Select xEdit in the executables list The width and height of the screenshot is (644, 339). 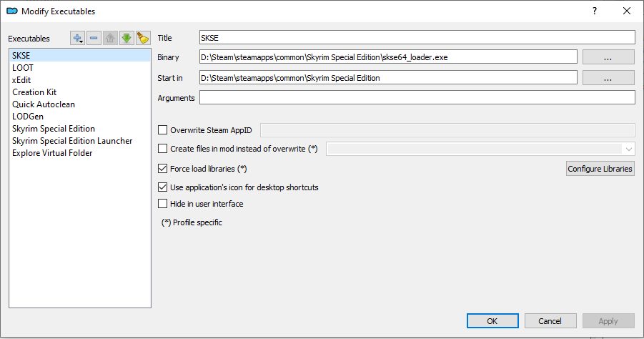(x=21, y=80)
